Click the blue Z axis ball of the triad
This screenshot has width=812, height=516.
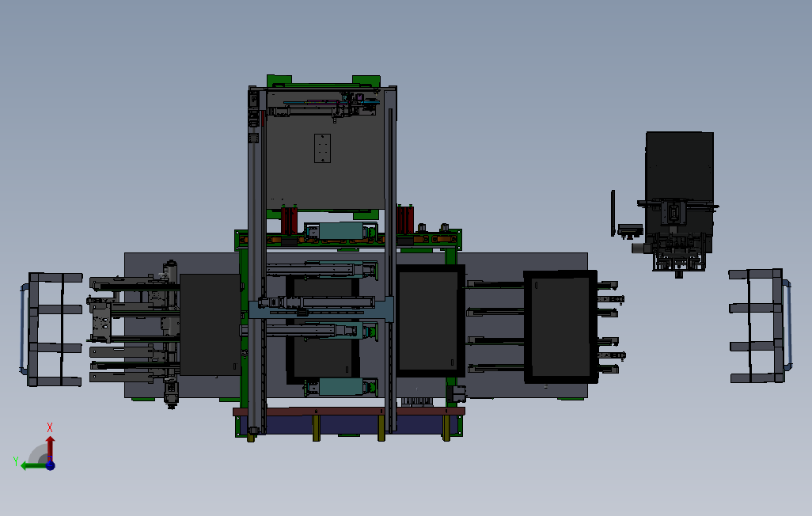click(50, 465)
